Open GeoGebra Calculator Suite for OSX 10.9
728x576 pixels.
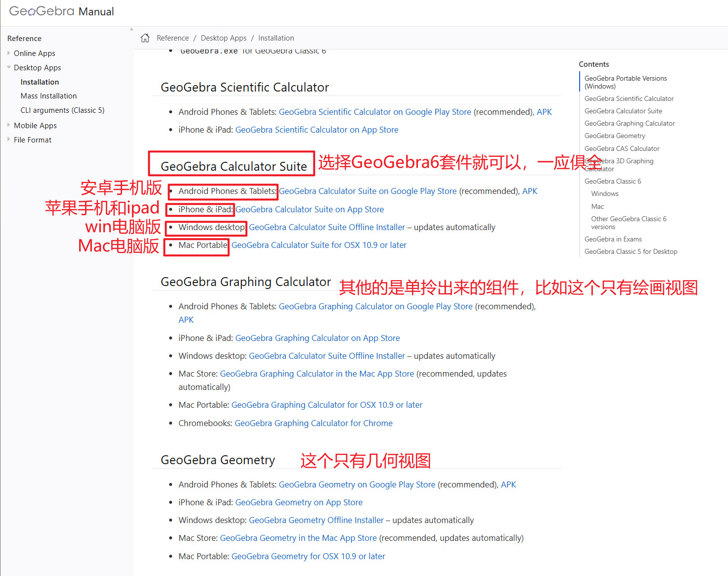coord(319,245)
